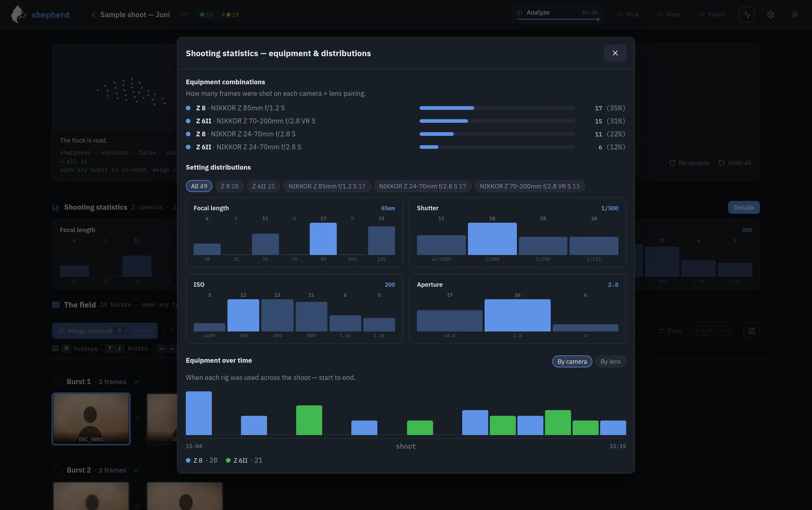Open the Analyze step tab
Image resolution: width=812 pixels, height=510 pixels.
(x=557, y=14)
